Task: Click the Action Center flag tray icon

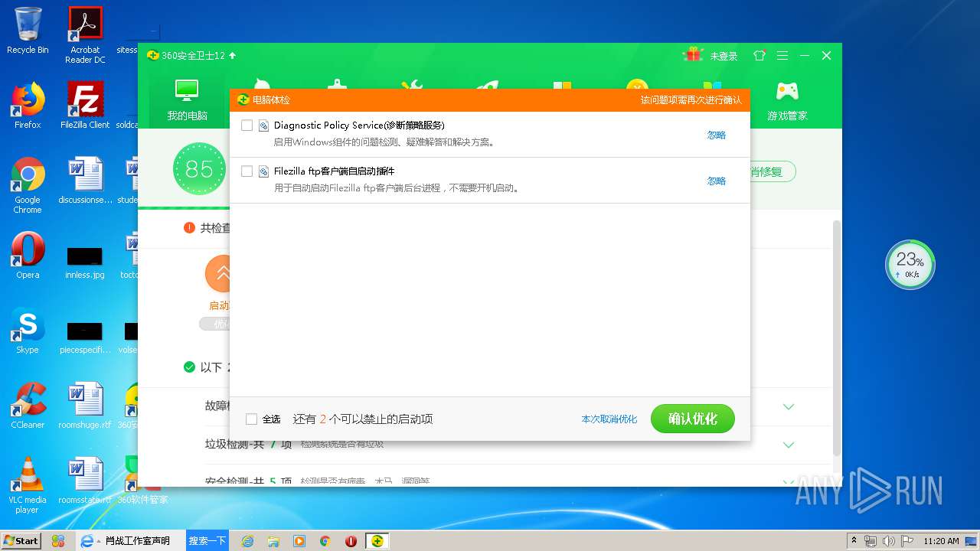Action: 906,541
